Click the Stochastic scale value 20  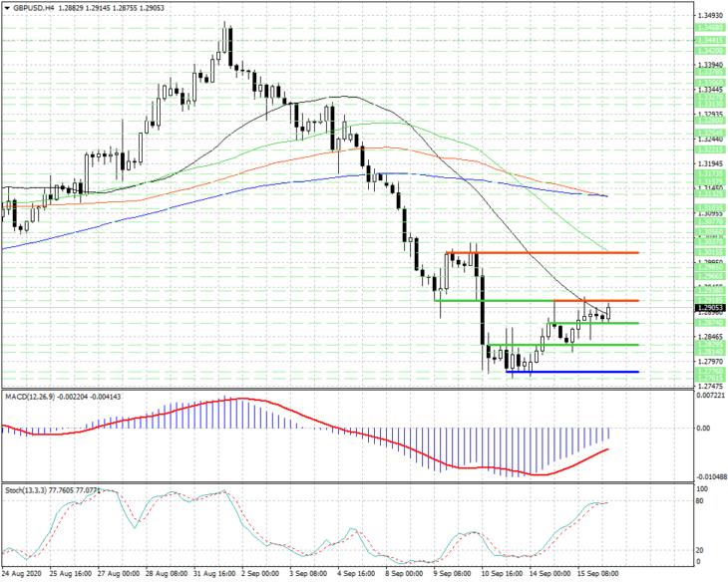(x=700, y=550)
